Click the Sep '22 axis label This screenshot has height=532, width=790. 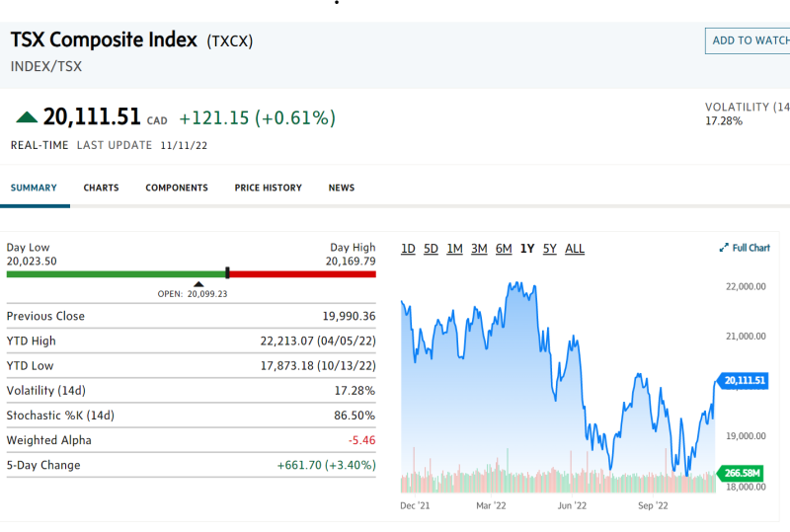(x=653, y=505)
